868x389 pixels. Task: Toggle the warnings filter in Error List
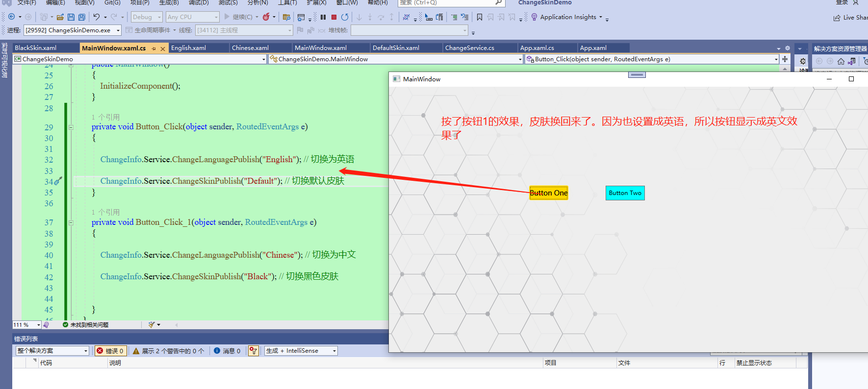click(169, 351)
